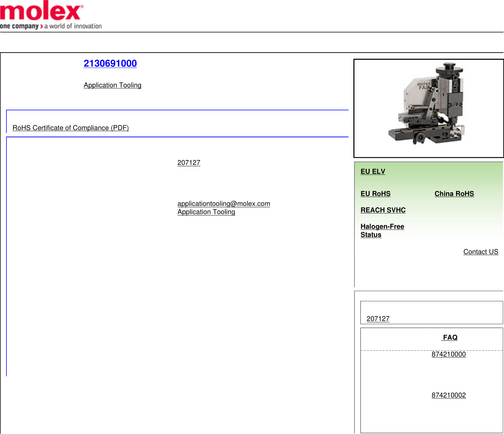Open the EU RoHS compliance link
The height and width of the screenshot is (434, 504).
(375, 194)
